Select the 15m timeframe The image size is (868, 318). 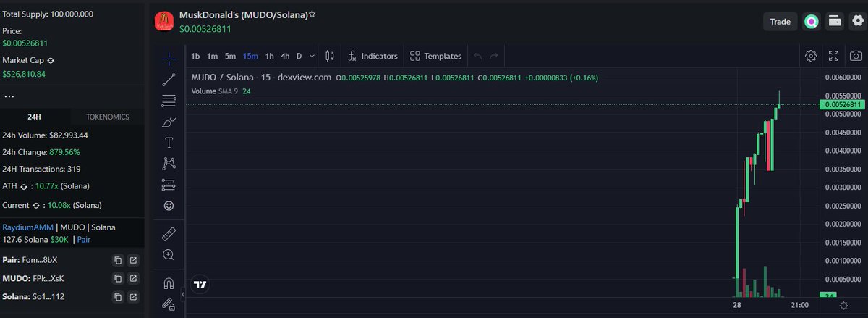[250, 56]
